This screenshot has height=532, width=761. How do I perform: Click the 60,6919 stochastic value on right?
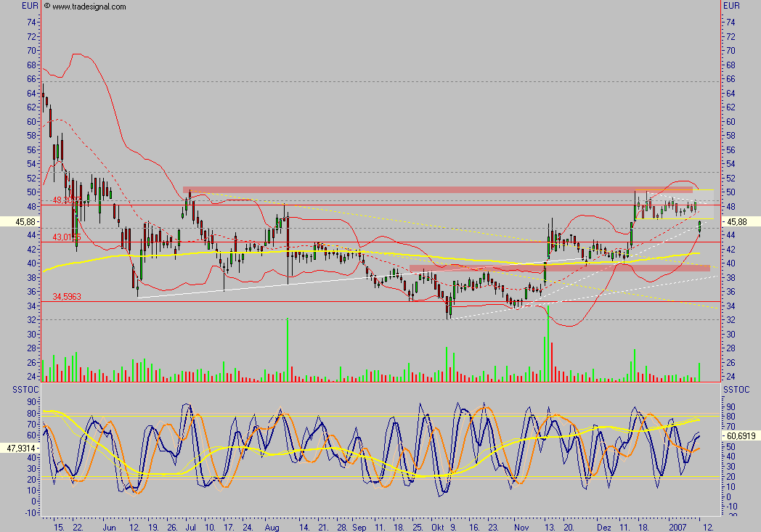tap(741, 438)
